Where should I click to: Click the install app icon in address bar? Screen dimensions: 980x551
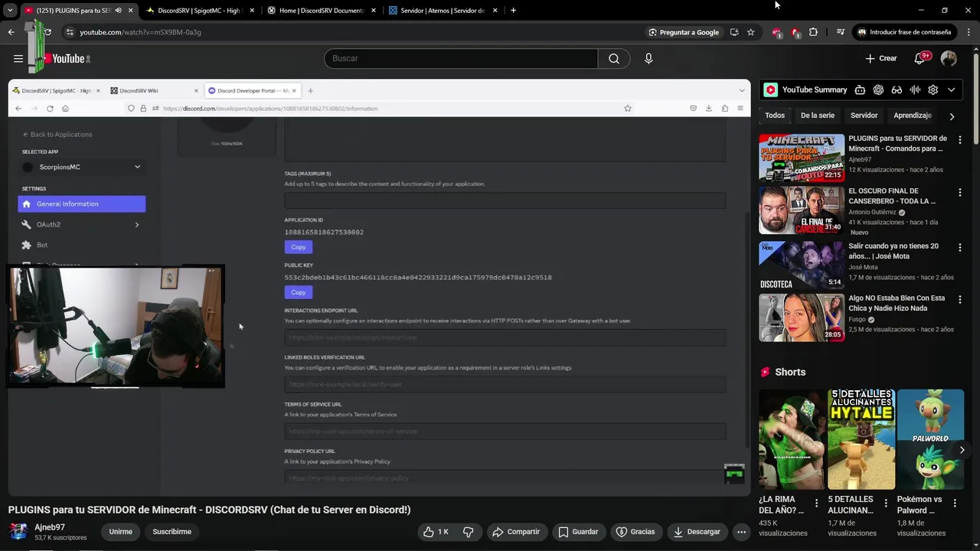coord(734,32)
